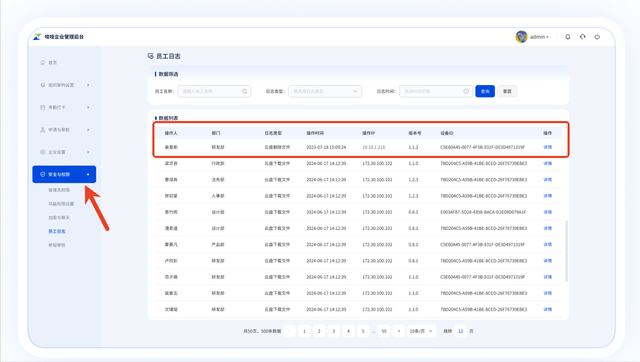Open the 首页 home icon in sidebar
The width and height of the screenshot is (640, 362).
point(42,62)
